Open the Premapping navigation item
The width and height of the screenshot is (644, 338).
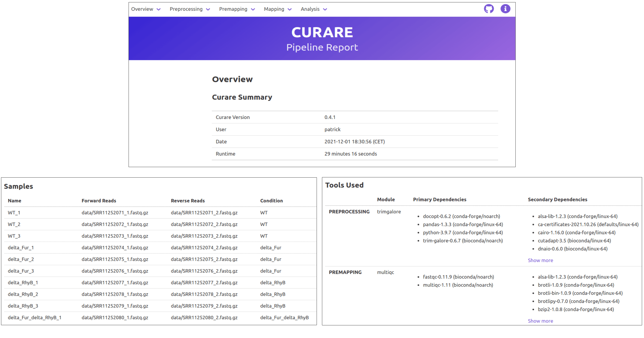click(233, 9)
